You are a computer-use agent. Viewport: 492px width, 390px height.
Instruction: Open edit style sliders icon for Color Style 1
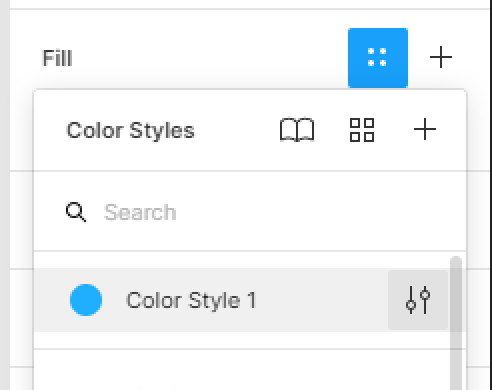[418, 300]
